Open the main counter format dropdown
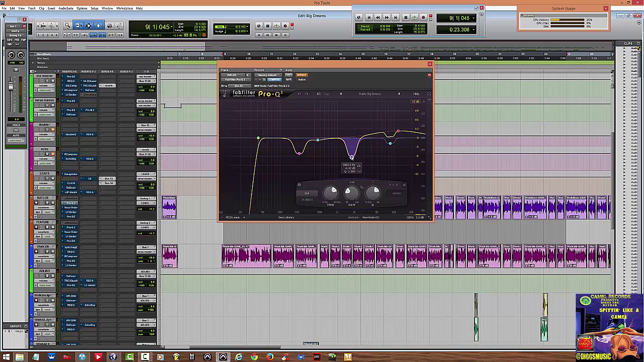 click(x=172, y=27)
